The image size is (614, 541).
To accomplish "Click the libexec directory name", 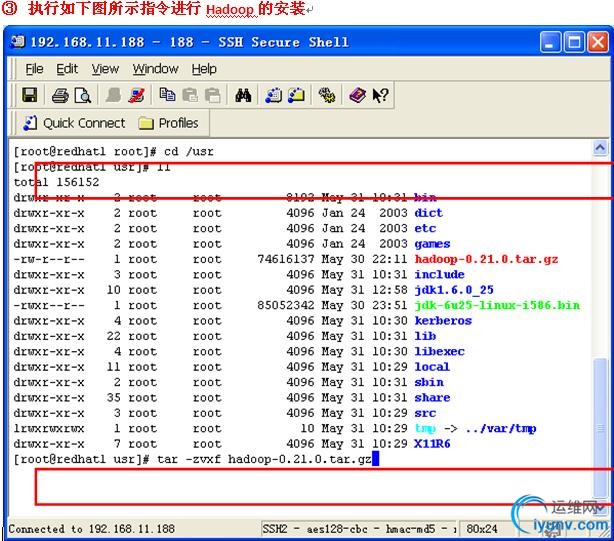I will 439,352.
